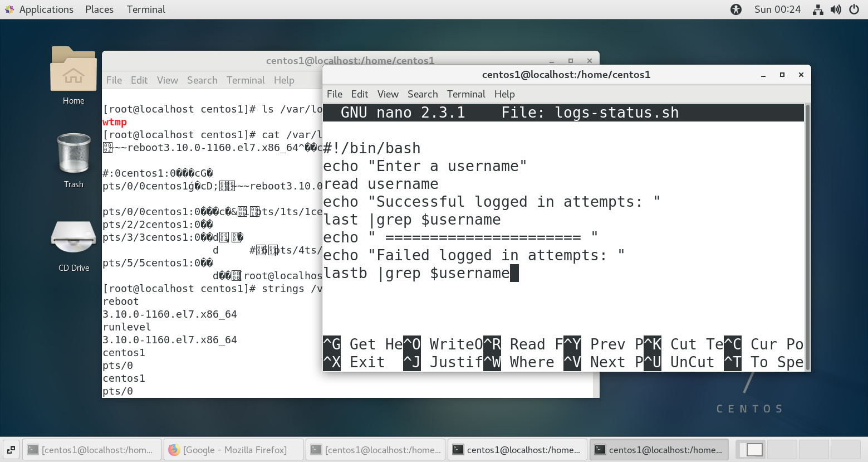Image resolution: width=868 pixels, height=462 pixels.
Task: Click red 'wtmp' text in background terminal
Action: tap(115, 122)
